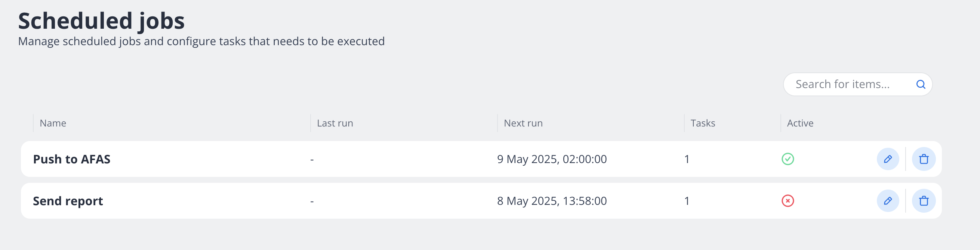This screenshot has height=250, width=980.
Task: Click red inactive cross for Send report
Action: [x=788, y=201]
